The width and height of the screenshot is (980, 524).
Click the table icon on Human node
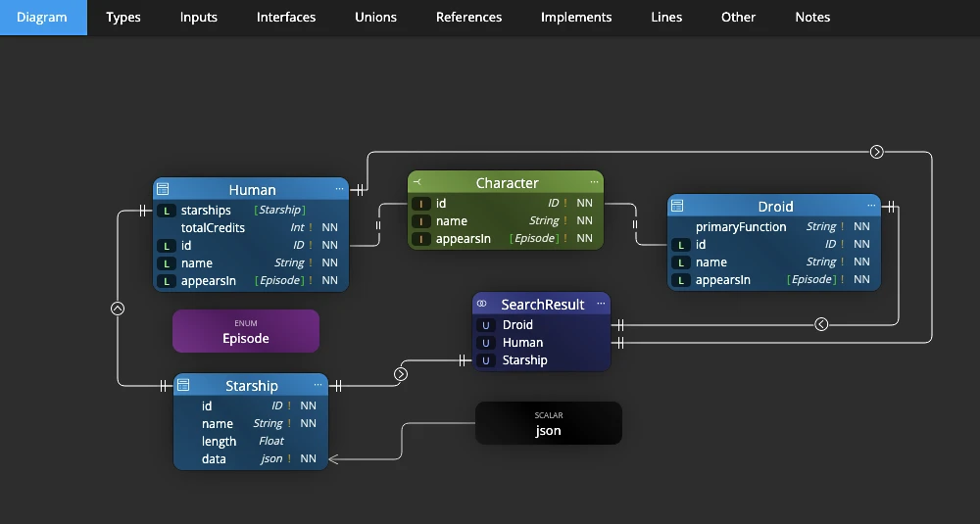(x=163, y=189)
